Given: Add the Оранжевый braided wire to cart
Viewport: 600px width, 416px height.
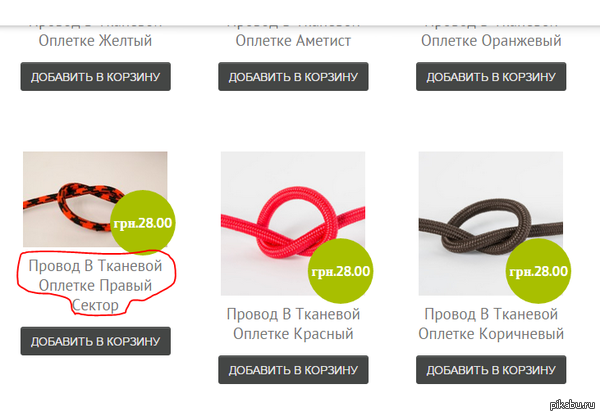Looking at the screenshot, I should click(x=491, y=77).
